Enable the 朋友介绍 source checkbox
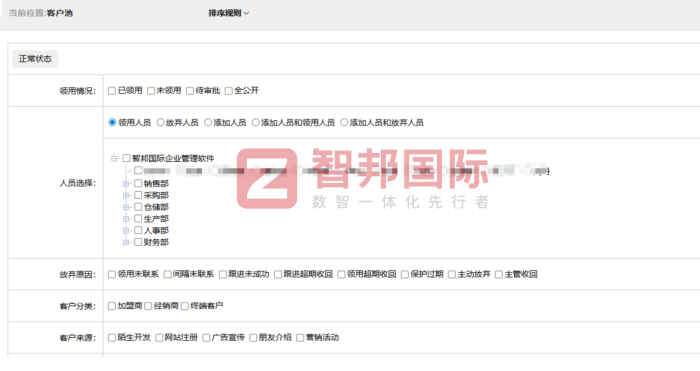 pyautogui.click(x=253, y=338)
